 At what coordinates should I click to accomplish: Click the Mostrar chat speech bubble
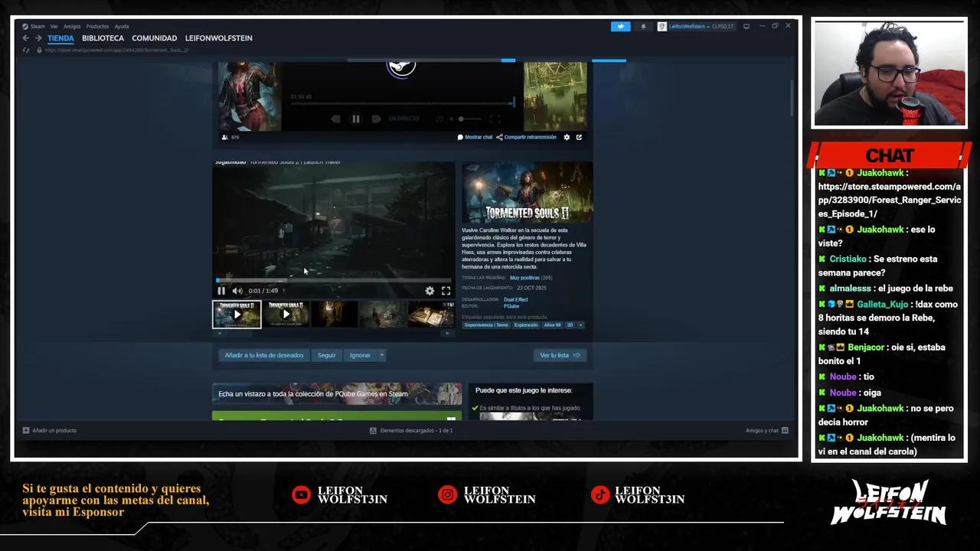tap(475, 137)
